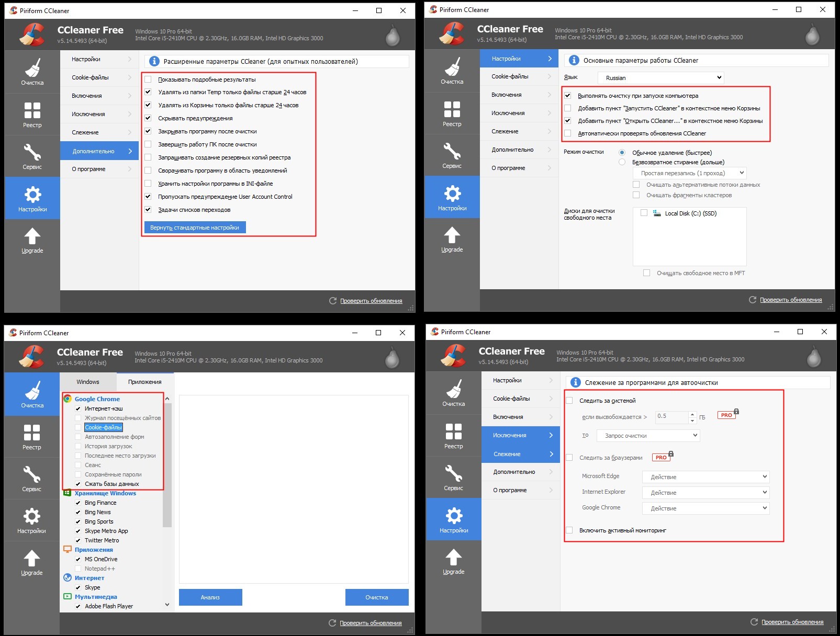This screenshot has height=636, width=840.
Task: Open the Запрос очистки dropdown
Action: (648, 436)
